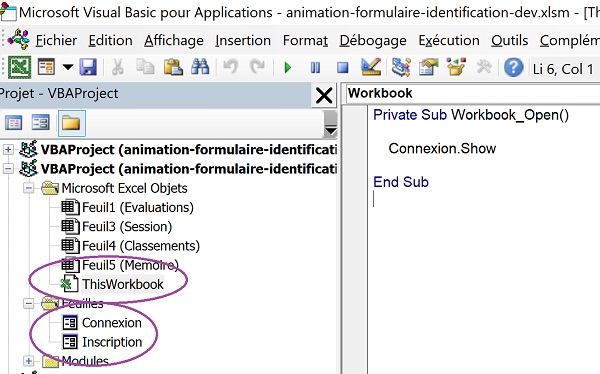Open the Object Browser icon

coord(456,67)
